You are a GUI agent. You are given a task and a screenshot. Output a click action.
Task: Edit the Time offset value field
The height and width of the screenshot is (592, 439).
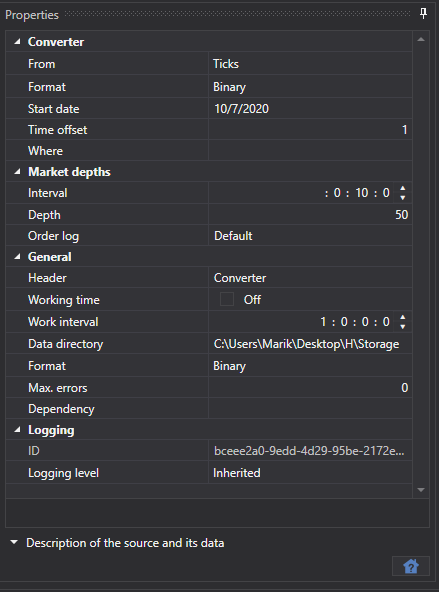pos(310,130)
